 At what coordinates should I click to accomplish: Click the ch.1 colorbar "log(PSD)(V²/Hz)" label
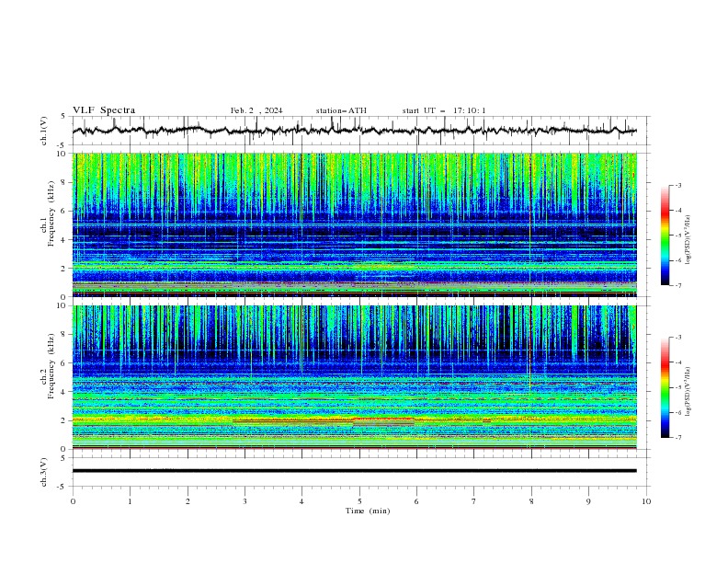click(688, 240)
